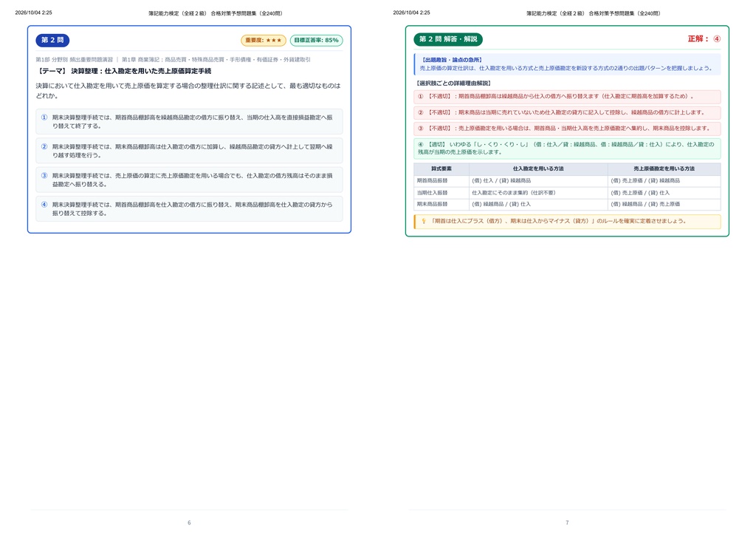Click the right page's title 簿記能力検定 header
Screen dimensions: 756x535
click(593, 13)
